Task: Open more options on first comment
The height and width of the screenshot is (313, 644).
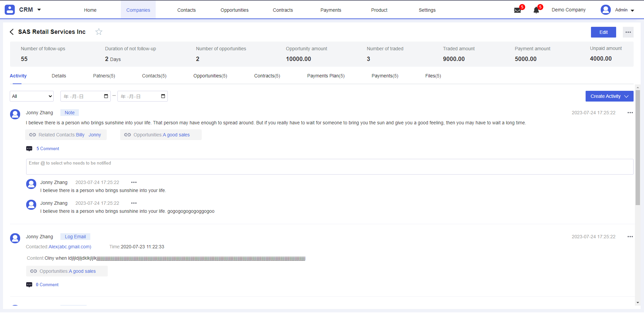Action: [134, 182]
